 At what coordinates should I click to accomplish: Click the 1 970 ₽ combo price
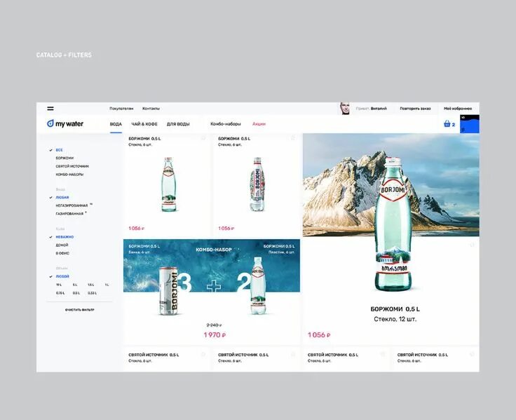(x=215, y=334)
